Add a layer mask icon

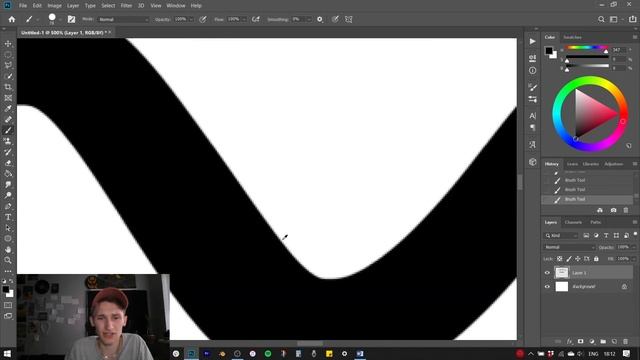580,341
